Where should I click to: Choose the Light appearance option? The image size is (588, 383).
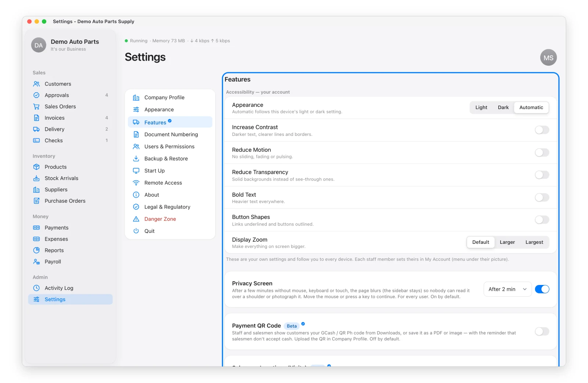pyautogui.click(x=481, y=108)
